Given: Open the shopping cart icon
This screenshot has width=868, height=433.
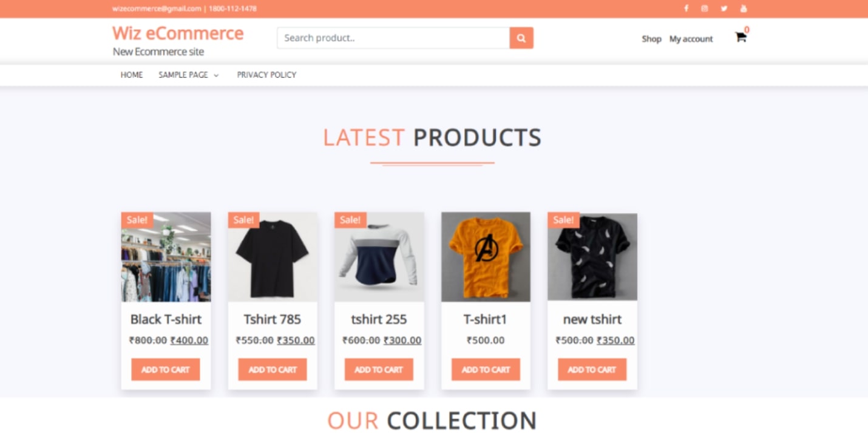Looking at the screenshot, I should [741, 37].
